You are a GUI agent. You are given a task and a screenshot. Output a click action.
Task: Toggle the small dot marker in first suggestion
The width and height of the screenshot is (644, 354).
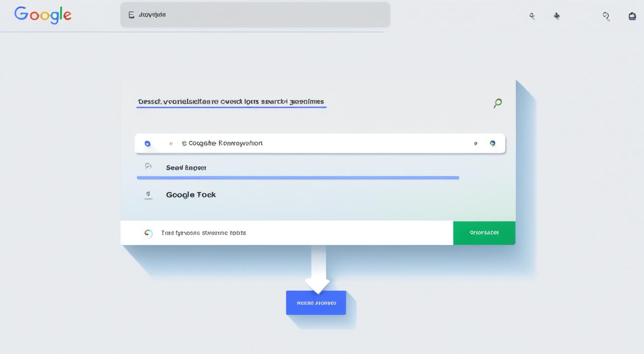[x=171, y=143]
